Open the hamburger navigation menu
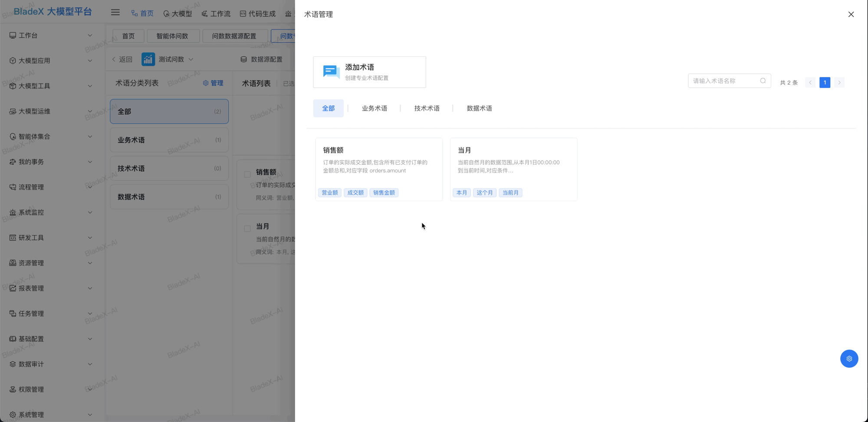 click(115, 12)
